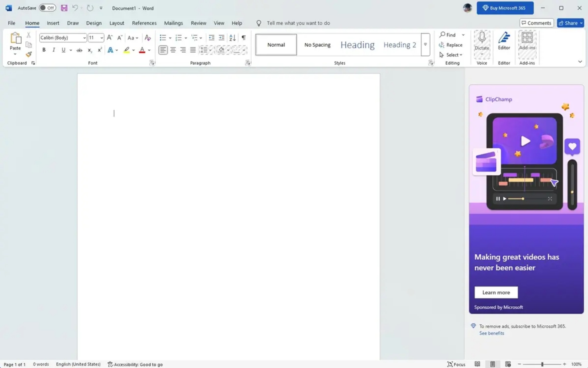Viewport: 588px width, 368px height.
Task: Click the Learn more button in ClipChamp ad
Action: 496,292
